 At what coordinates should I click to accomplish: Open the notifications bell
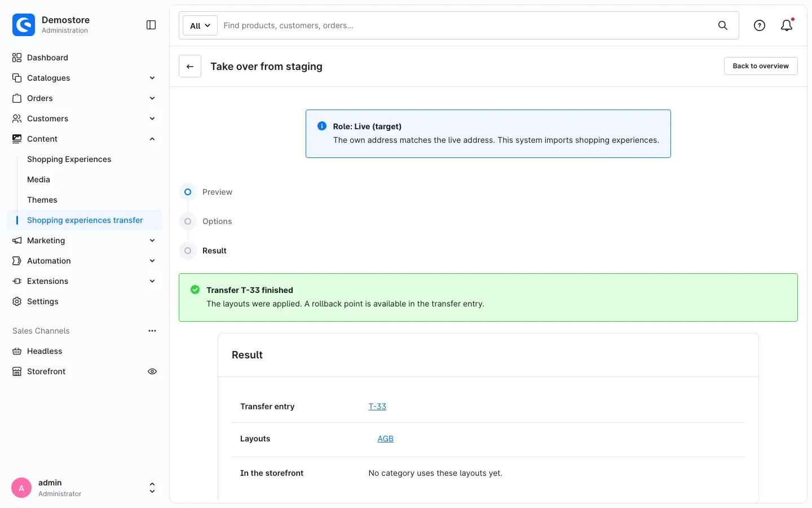coord(787,25)
